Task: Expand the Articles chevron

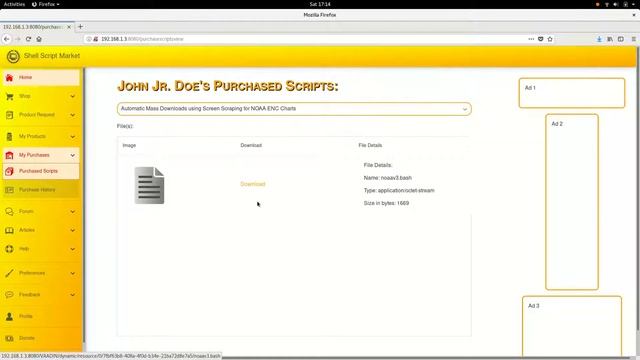Action: pyautogui.click(x=73, y=230)
